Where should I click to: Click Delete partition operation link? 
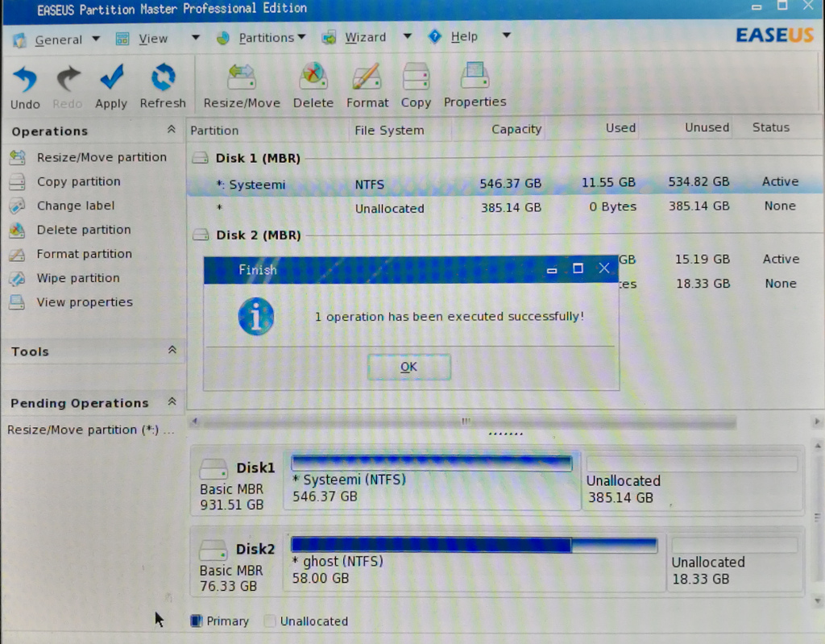point(84,230)
